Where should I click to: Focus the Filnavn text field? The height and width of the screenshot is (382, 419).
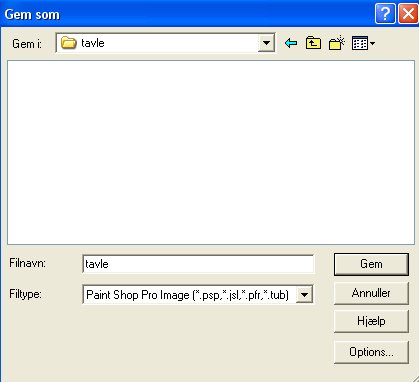point(198,264)
